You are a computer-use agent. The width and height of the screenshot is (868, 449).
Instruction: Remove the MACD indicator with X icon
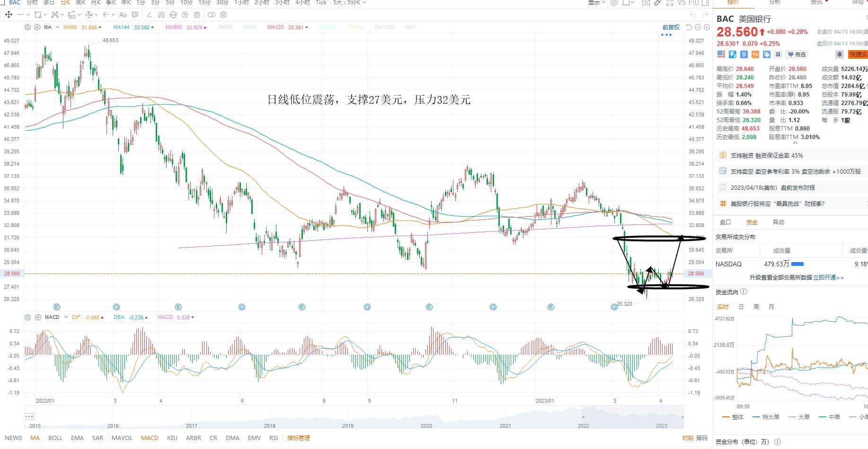tap(37, 317)
